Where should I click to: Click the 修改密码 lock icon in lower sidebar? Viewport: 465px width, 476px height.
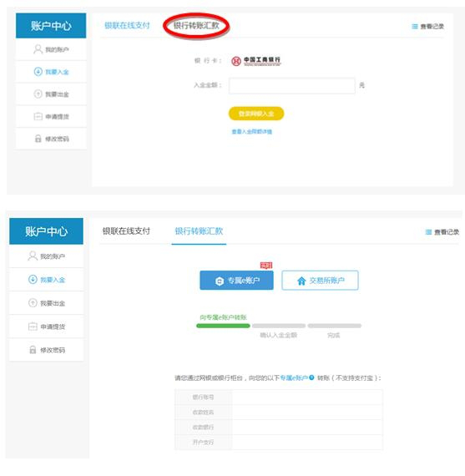pos(33,350)
